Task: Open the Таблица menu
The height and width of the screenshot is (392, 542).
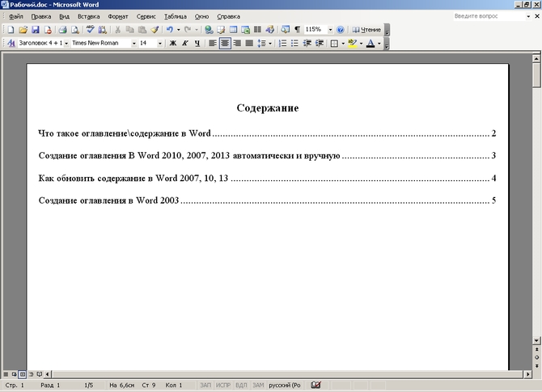Action: pos(174,16)
